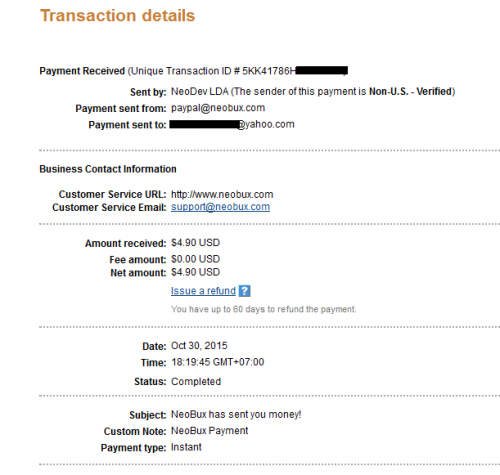This screenshot has width=500, height=475.
Task: Click the Net amount $4.90 USD value
Action: 195,272
